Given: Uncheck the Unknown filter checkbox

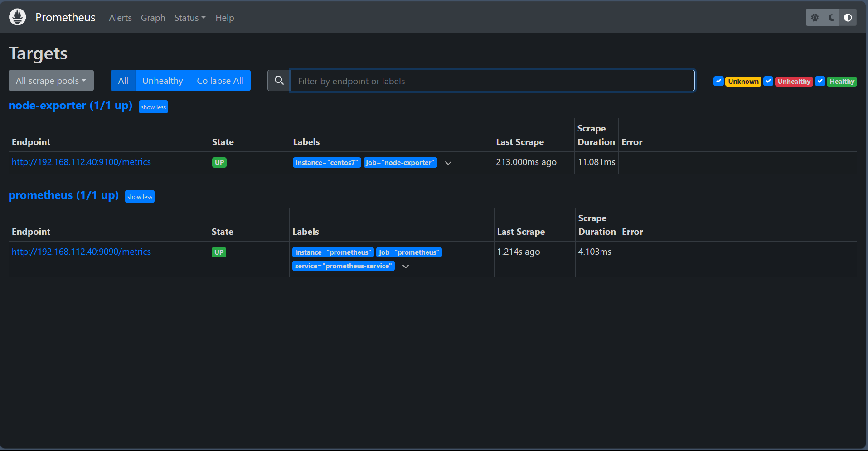Looking at the screenshot, I should click(718, 81).
